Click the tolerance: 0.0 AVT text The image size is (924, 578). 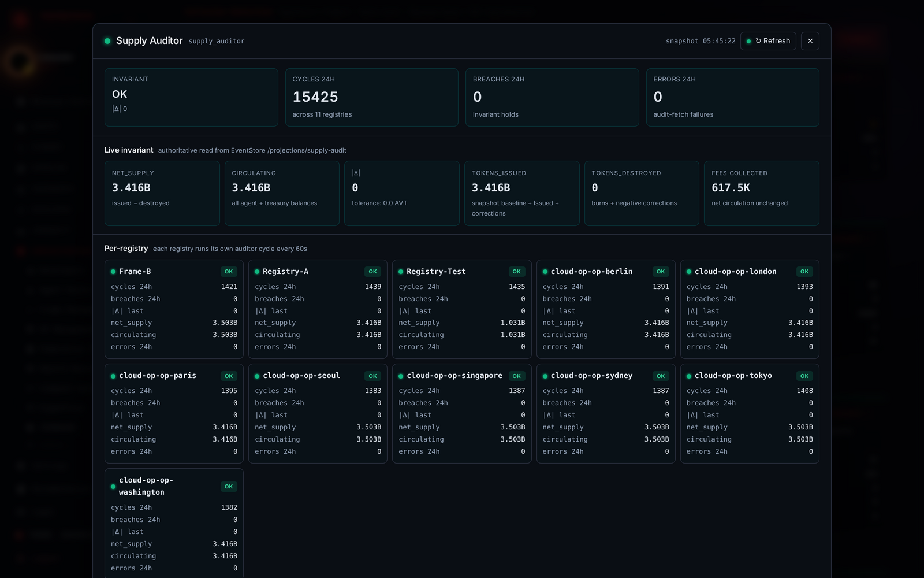(379, 203)
